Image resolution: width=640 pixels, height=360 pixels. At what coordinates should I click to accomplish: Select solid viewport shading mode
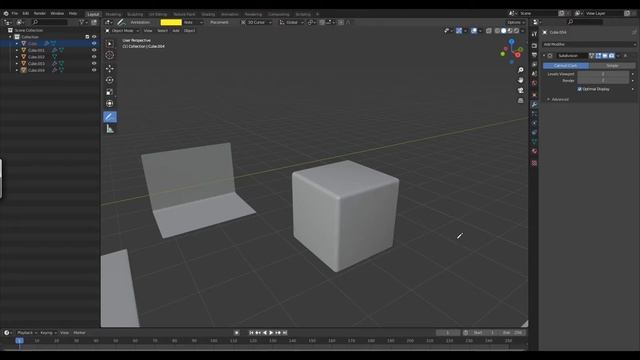point(504,31)
